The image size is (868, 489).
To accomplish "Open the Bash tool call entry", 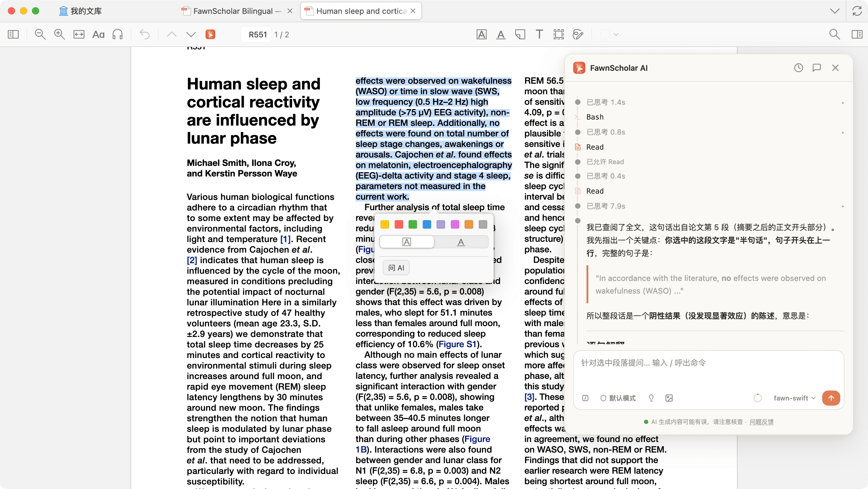I will (595, 117).
